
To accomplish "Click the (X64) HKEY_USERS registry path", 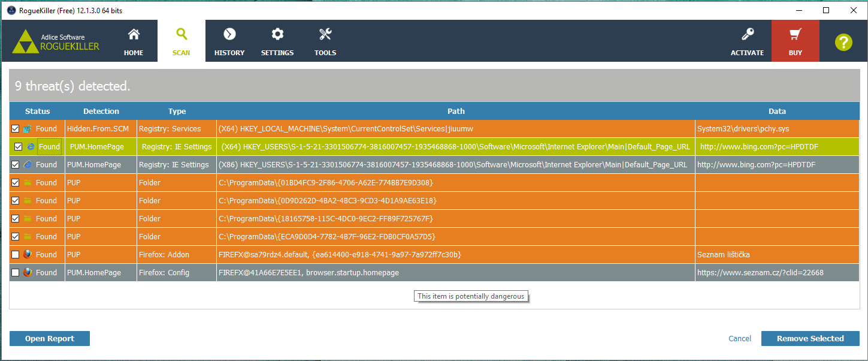I will [x=456, y=147].
